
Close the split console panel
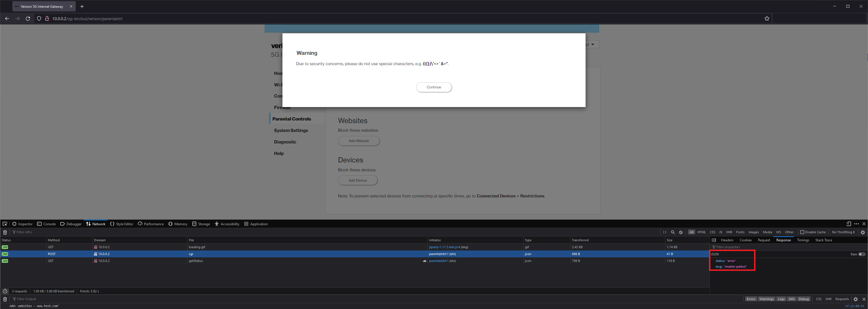pyautogui.click(x=864, y=299)
